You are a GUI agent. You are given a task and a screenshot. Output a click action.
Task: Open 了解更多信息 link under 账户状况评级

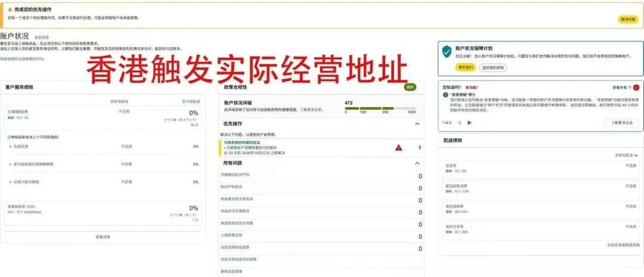(x=311, y=110)
